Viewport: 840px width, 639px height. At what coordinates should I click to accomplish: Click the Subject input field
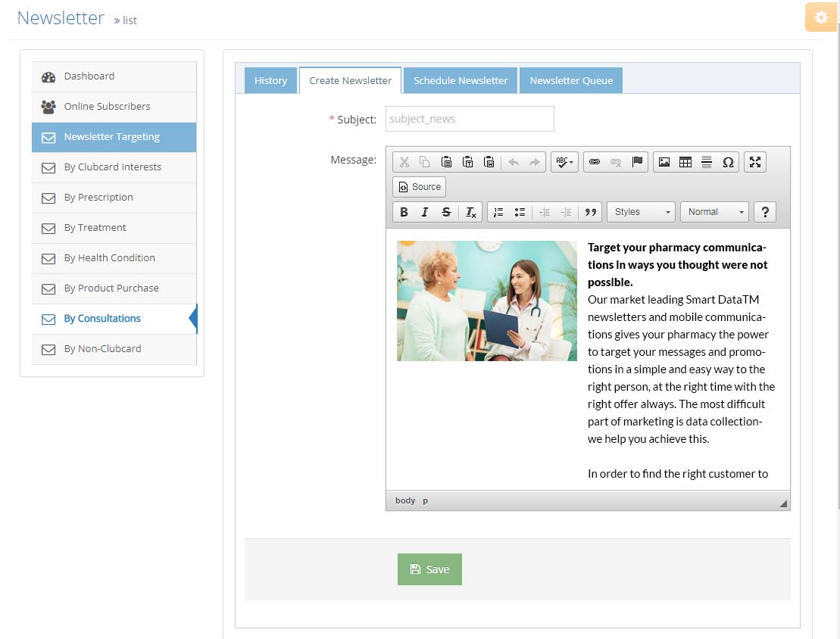[470, 119]
